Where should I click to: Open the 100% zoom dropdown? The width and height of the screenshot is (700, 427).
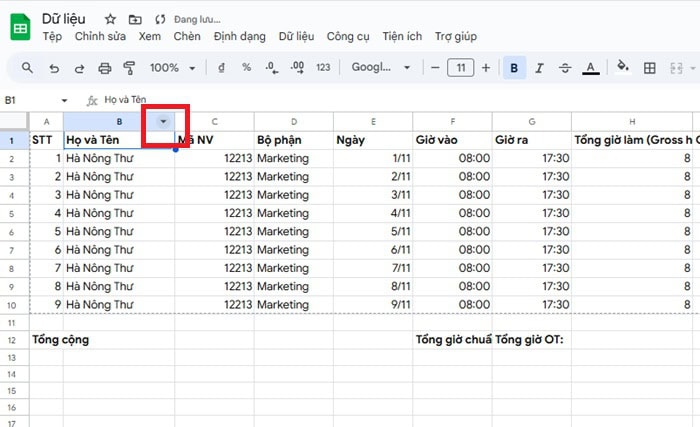point(172,68)
